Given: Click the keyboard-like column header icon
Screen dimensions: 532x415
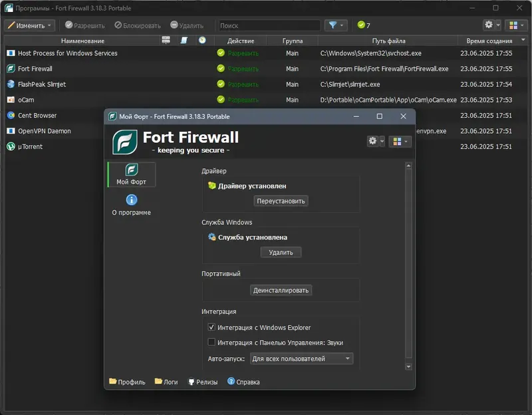Looking at the screenshot, I should (x=166, y=40).
